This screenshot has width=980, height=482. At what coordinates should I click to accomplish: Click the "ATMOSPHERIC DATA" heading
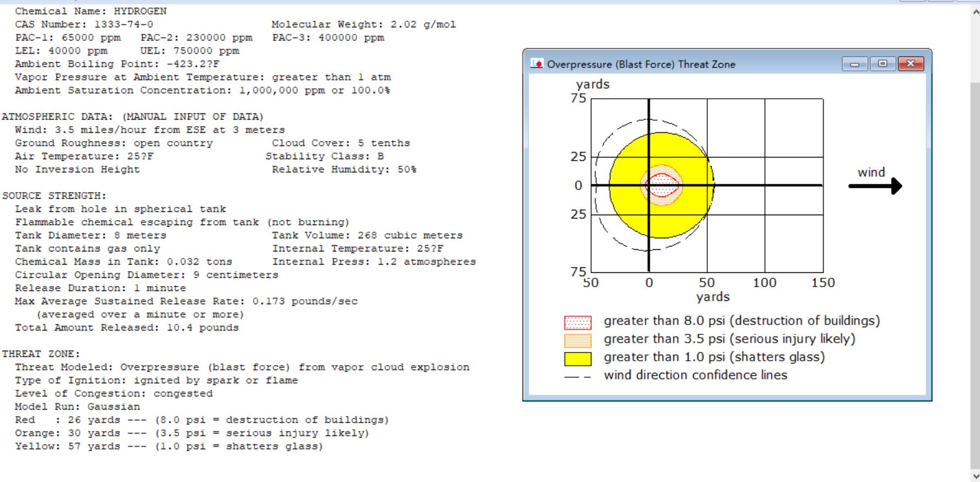click(x=132, y=116)
